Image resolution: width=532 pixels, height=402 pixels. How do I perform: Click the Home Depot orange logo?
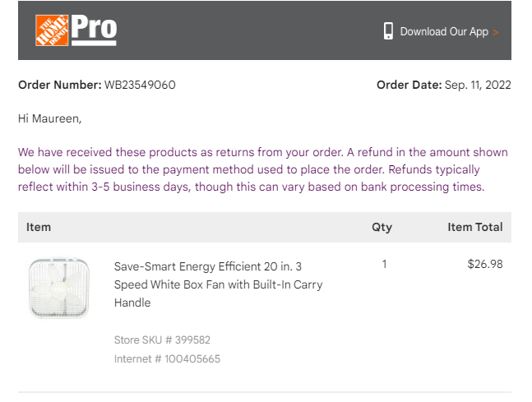52,30
